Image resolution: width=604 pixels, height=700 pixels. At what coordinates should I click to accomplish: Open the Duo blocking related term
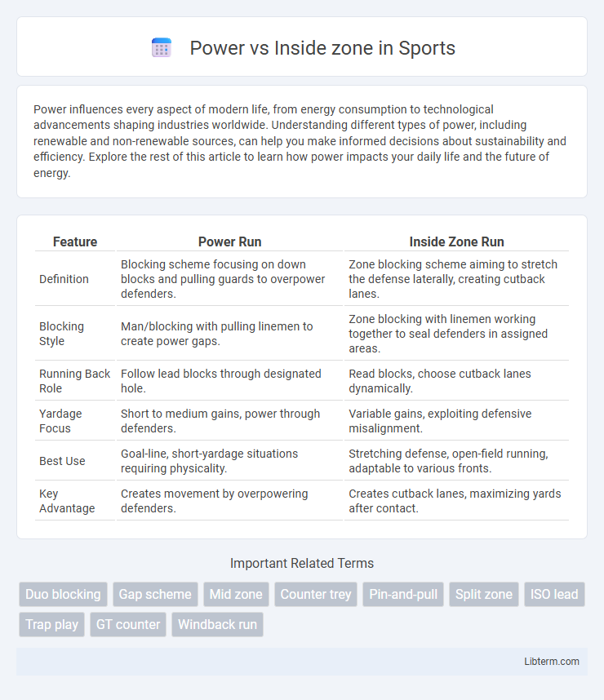point(63,594)
